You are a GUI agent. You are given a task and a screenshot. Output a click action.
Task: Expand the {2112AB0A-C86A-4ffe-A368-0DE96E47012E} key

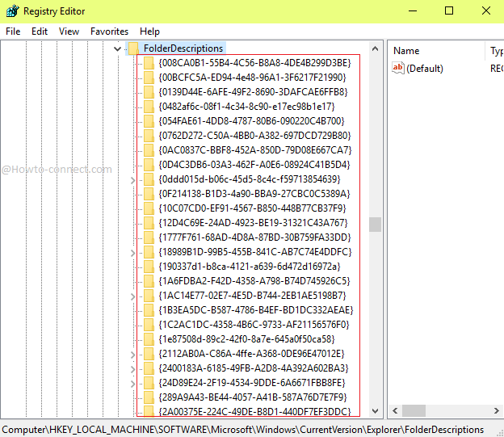pyautogui.click(x=132, y=355)
